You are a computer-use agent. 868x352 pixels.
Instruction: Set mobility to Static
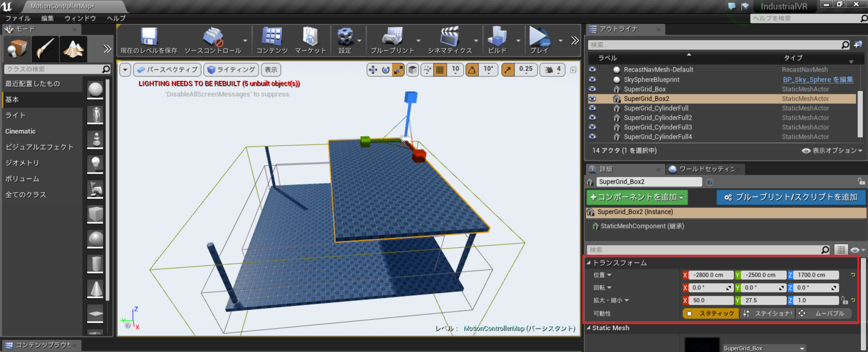(x=711, y=313)
